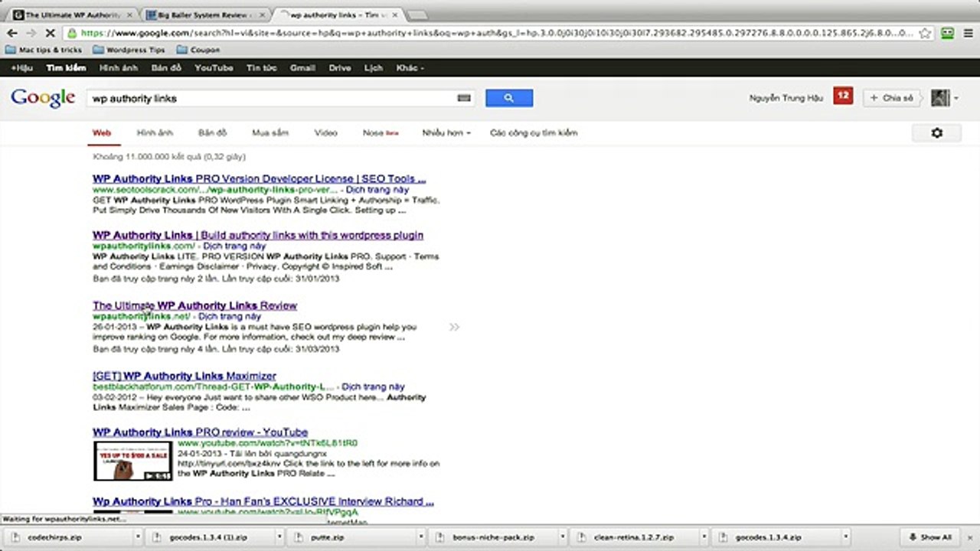Expand options arrow for gocodes.1.3.4 (1).zip
The height and width of the screenshot is (551, 980).
279,537
